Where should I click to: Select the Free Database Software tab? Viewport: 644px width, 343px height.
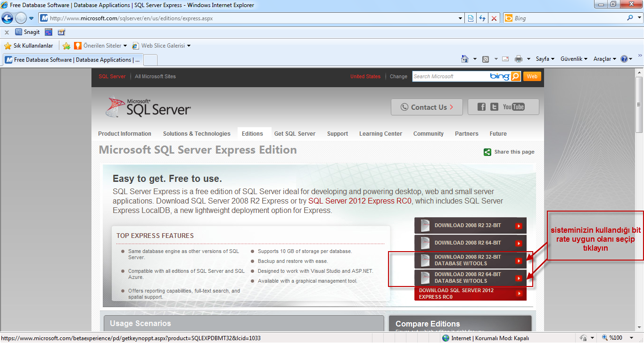pos(73,60)
